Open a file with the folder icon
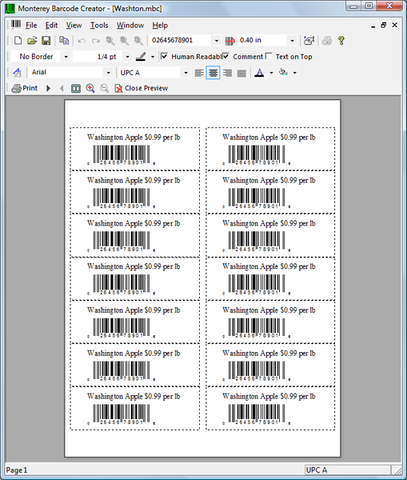 (32, 41)
